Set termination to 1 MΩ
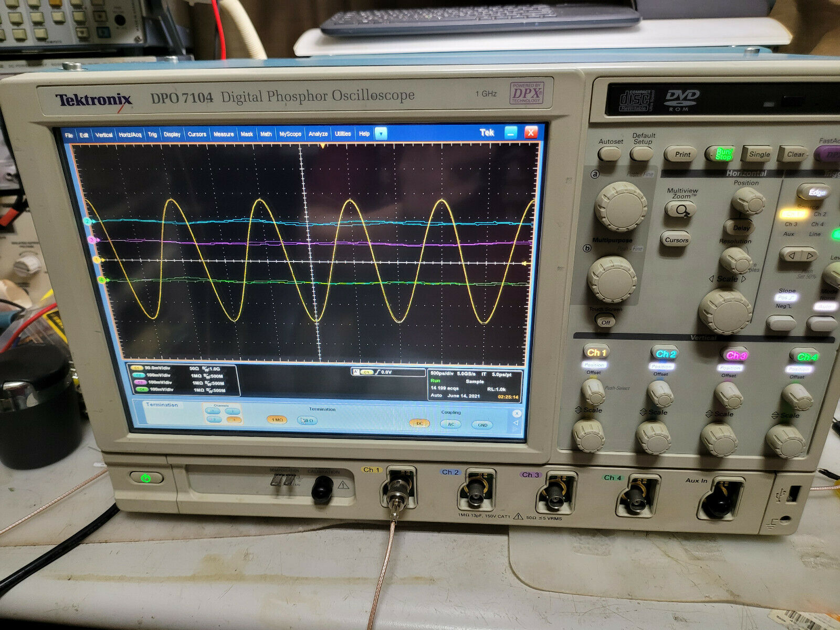 tap(277, 420)
